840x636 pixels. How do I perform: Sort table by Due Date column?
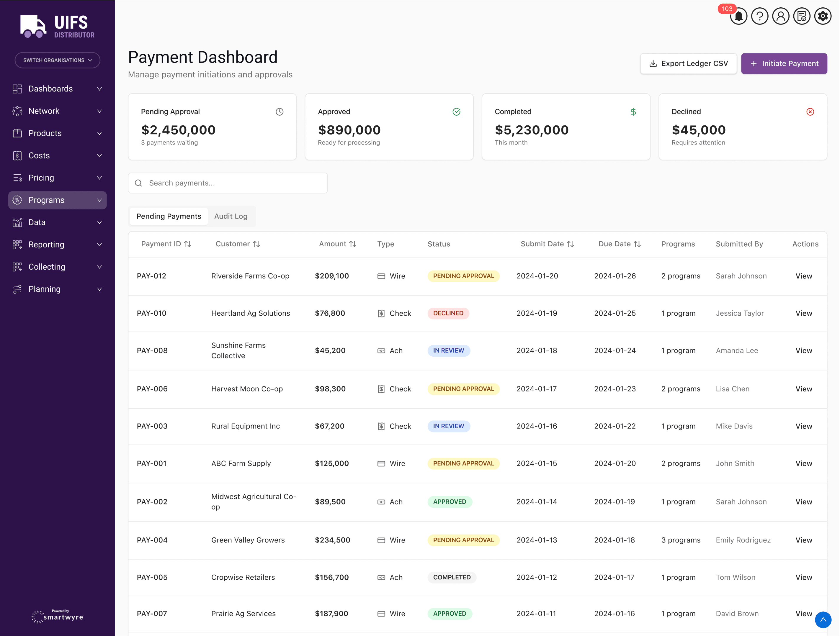(620, 244)
